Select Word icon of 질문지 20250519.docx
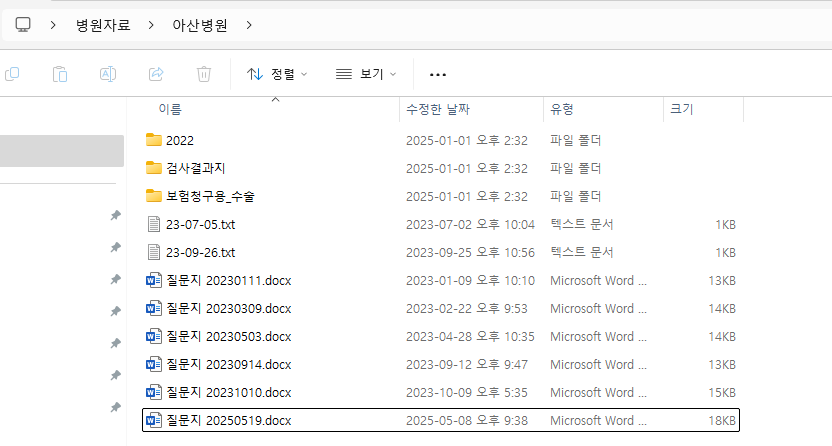 (154, 421)
